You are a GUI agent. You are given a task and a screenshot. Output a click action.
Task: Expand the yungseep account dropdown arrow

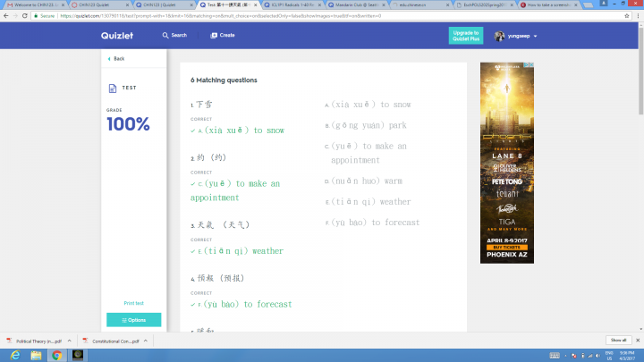[535, 36]
